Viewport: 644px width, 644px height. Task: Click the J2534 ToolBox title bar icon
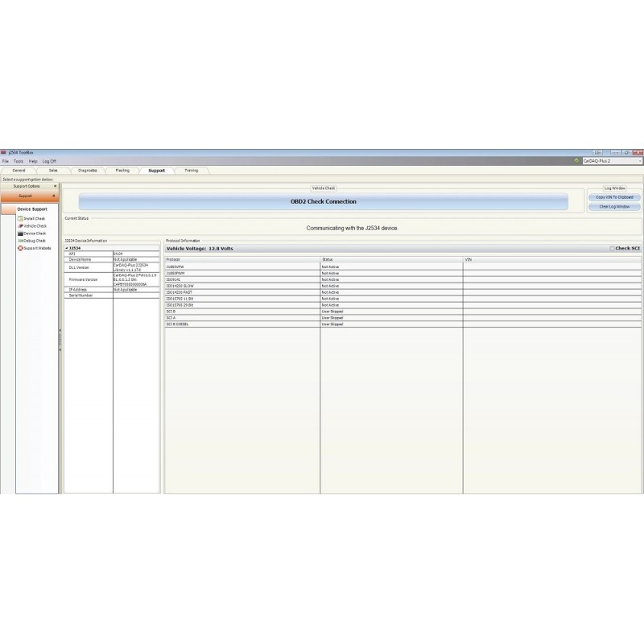(4, 153)
